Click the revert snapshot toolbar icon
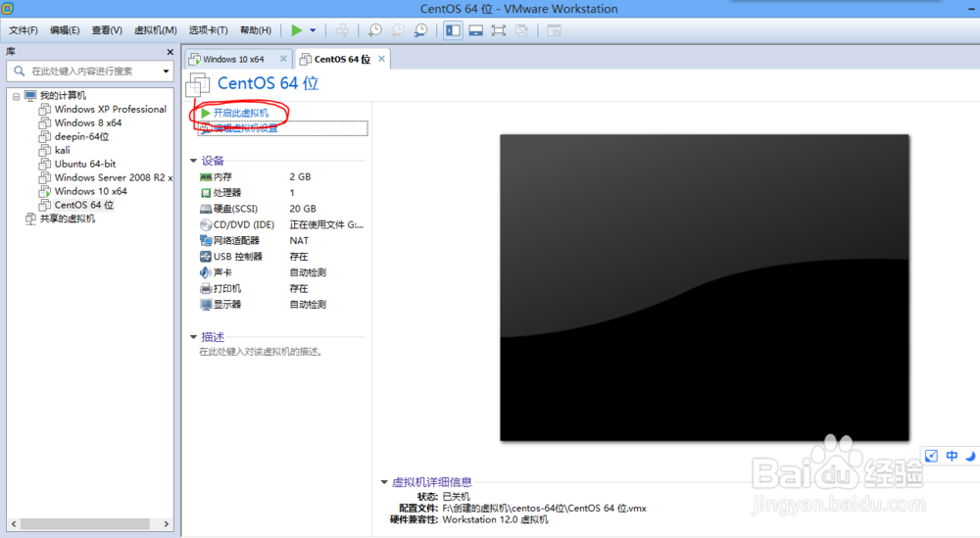The width and height of the screenshot is (980, 538). [398, 30]
